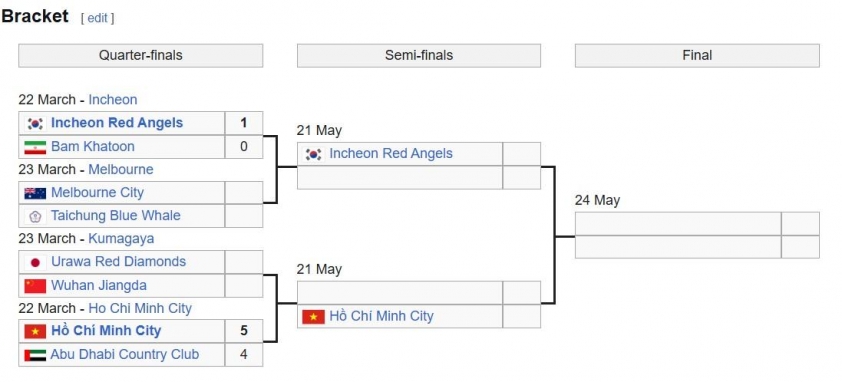Click the semi-finals Incheon Red Angels link

click(391, 154)
